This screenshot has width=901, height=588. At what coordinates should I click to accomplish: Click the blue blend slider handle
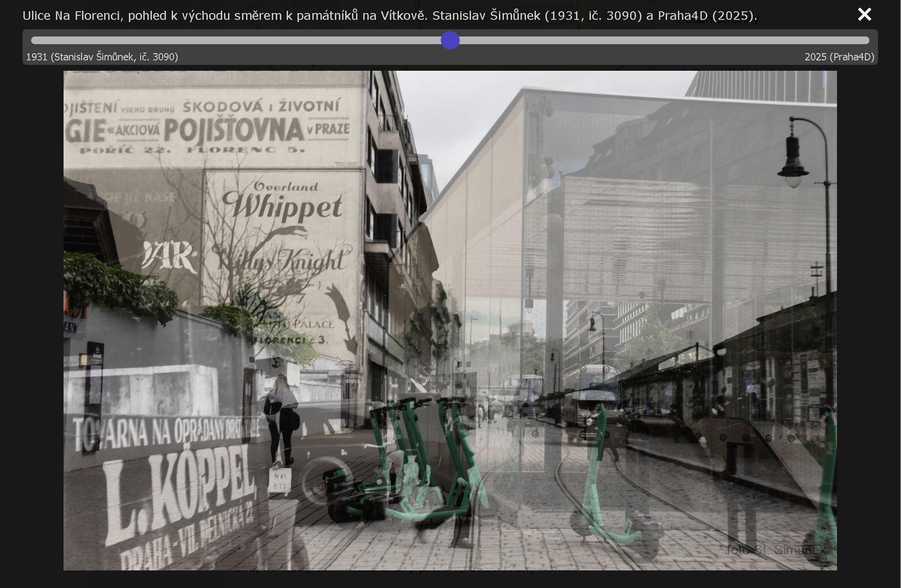(x=450, y=41)
